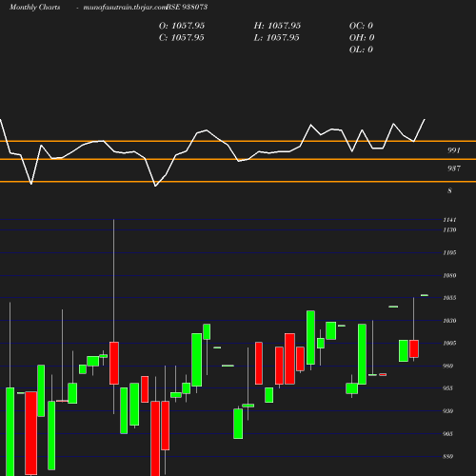Click the 930 price axis label
This screenshot has width=476, height=476.
[447, 411]
